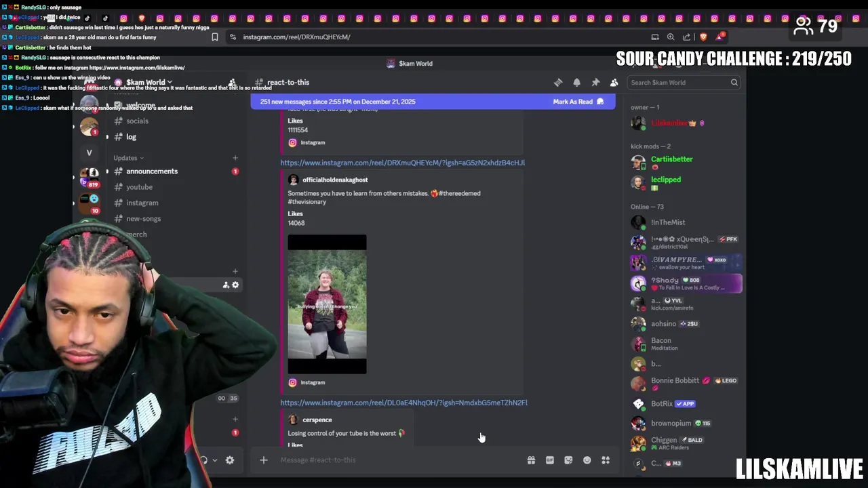Click the #thevisionary hashtag text
The width and height of the screenshot is (868, 488).
pyautogui.click(x=307, y=202)
